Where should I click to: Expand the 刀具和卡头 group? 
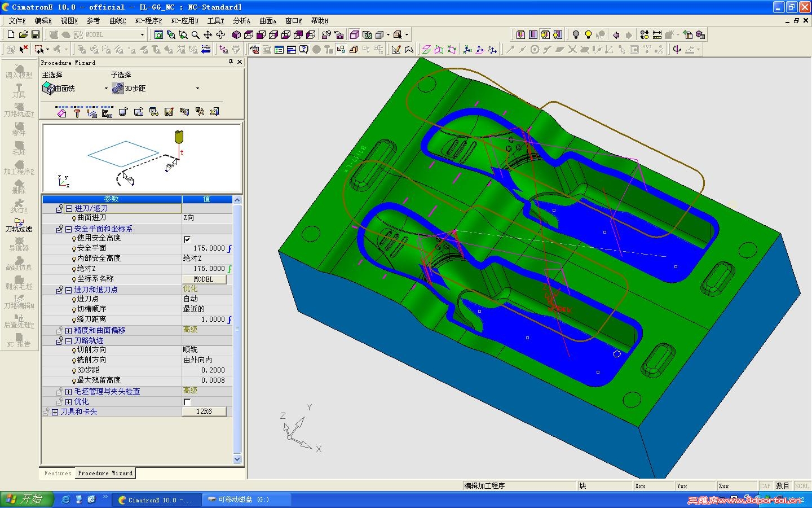pyautogui.click(x=55, y=412)
